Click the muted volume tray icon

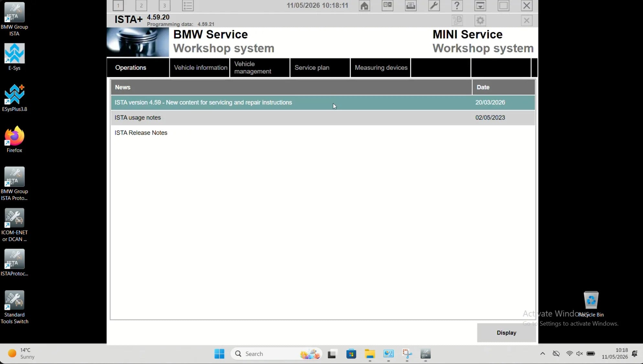580,354
